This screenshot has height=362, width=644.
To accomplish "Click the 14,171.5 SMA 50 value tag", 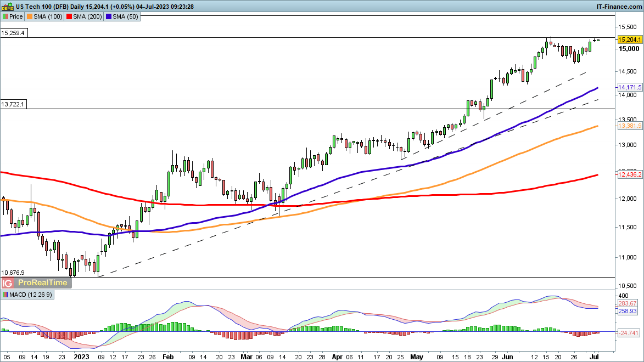I will point(630,87).
